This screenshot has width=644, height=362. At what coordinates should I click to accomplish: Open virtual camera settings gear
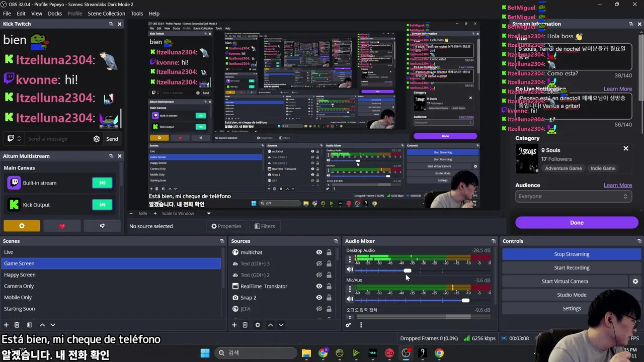click(635, 282)
